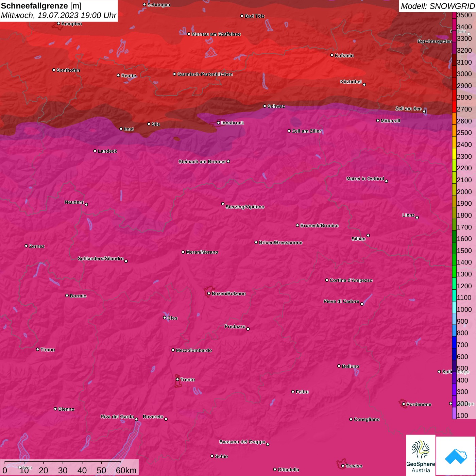The image size is (476, 476).
Task: Click the Cortina d'Ampezzo marker dot
Action: click(327, 280)
